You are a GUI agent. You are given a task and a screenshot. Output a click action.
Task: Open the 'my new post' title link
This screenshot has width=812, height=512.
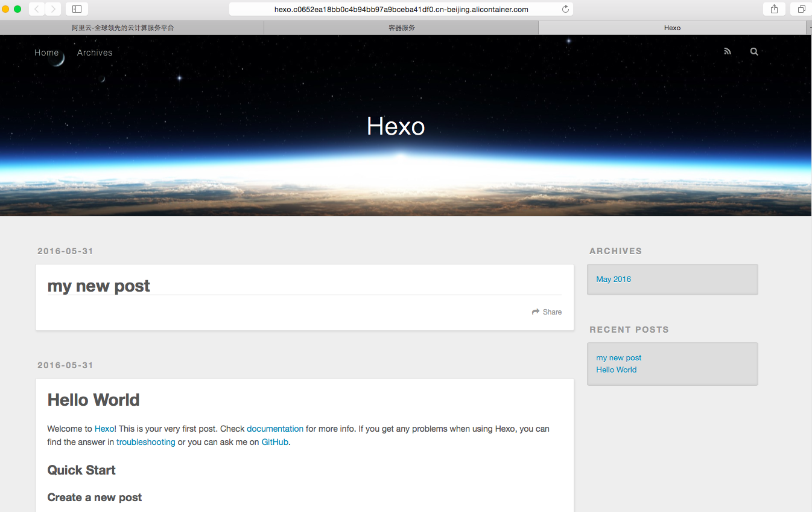pyautogui.click(x=99, y=286)
